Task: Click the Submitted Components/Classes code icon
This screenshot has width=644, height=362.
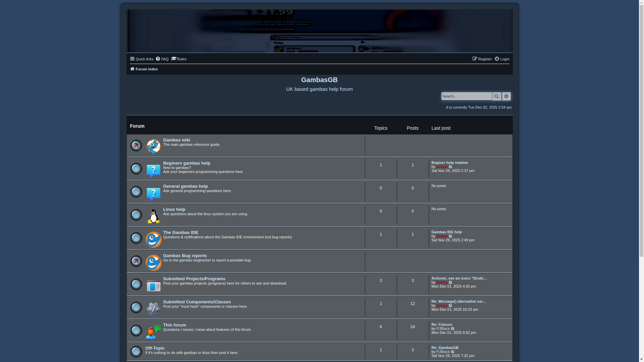Action: tap(153, 309)
